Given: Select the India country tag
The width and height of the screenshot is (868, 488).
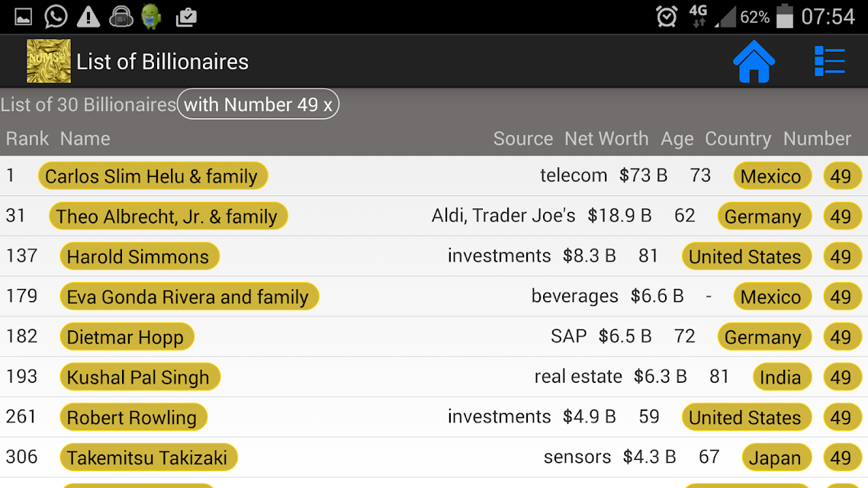Looking at the screenshot, I should coord(782,377).
